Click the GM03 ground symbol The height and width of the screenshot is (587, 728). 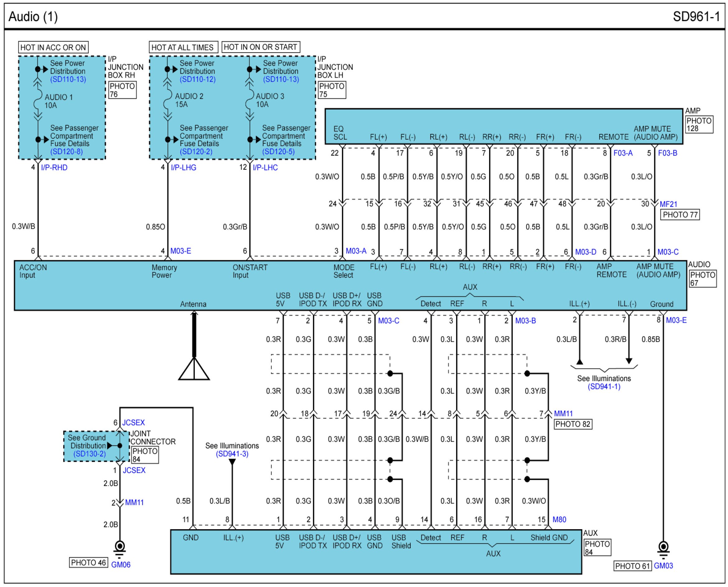[663, 548]
